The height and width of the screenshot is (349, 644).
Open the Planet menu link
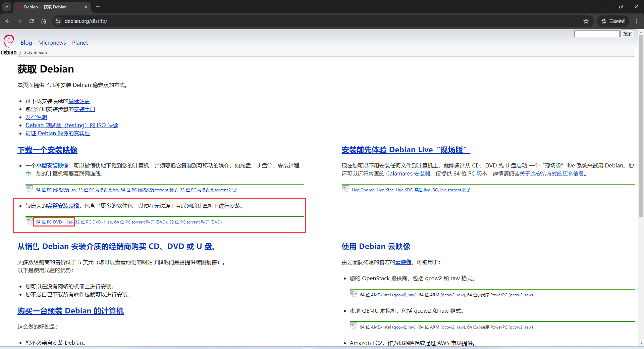click(x=80, y=43)
